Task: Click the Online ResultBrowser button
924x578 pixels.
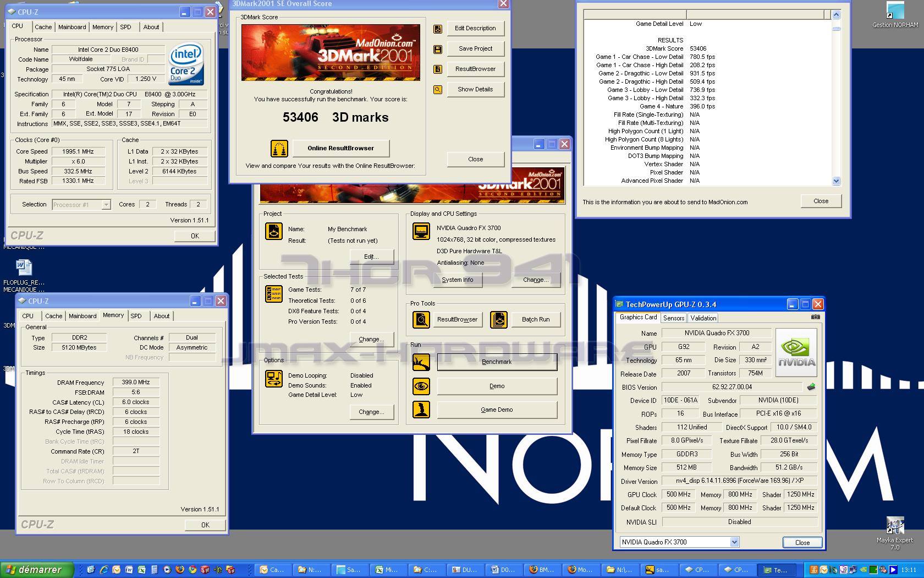Action: [341, 148]
